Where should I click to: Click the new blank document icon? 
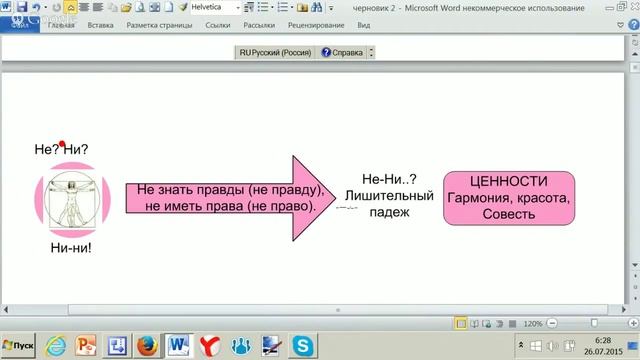tap(168, 7)
